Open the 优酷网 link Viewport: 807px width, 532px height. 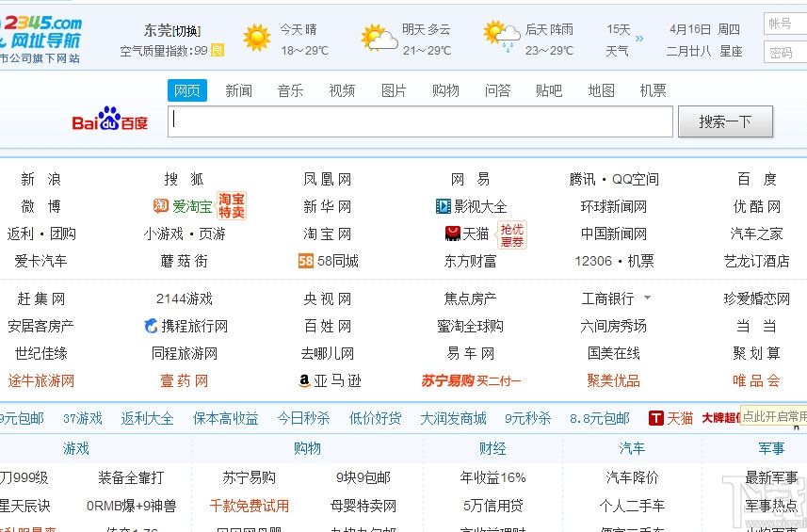point(756,206)
